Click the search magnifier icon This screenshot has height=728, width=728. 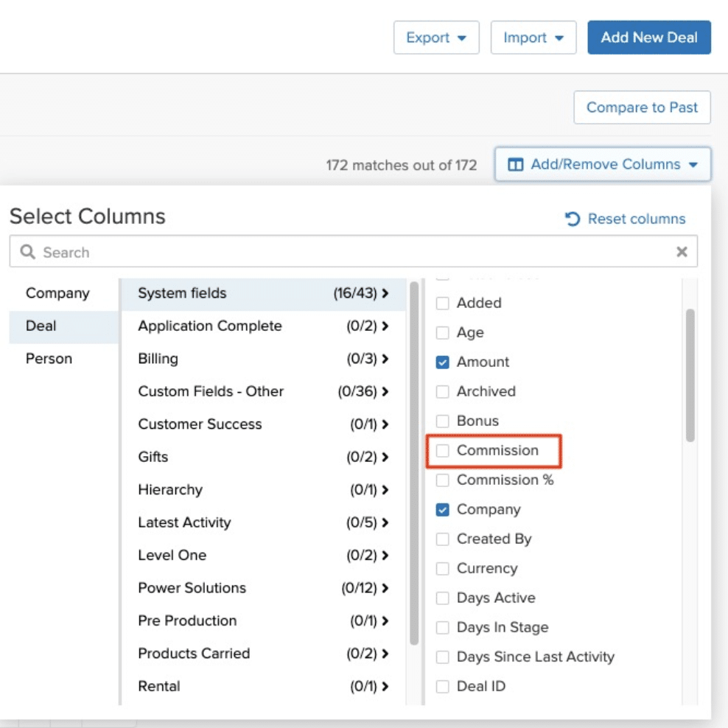coord(27,251)
